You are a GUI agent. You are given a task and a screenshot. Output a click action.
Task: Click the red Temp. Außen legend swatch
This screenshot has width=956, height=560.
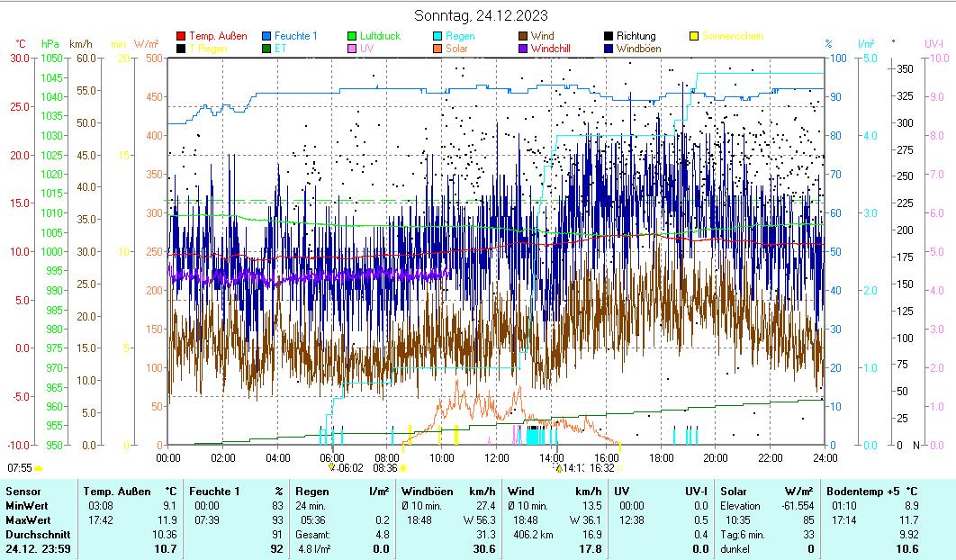tap(181, 37)
